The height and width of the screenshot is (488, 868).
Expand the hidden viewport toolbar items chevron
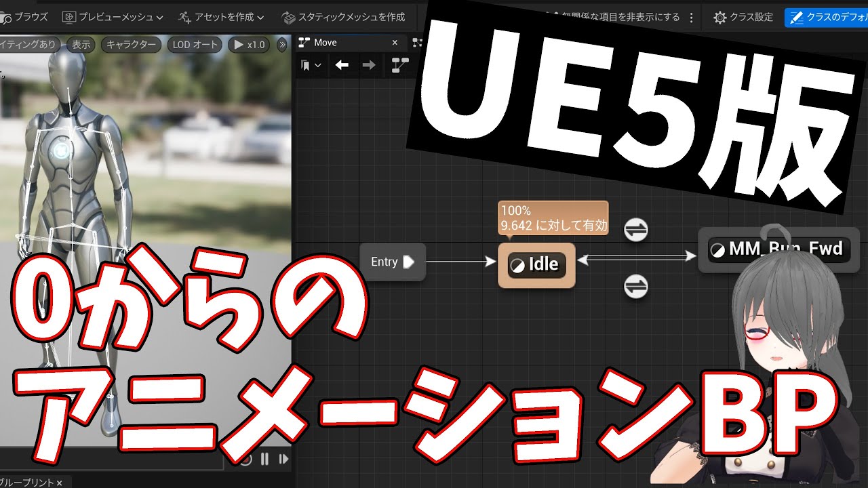(282, 45)
